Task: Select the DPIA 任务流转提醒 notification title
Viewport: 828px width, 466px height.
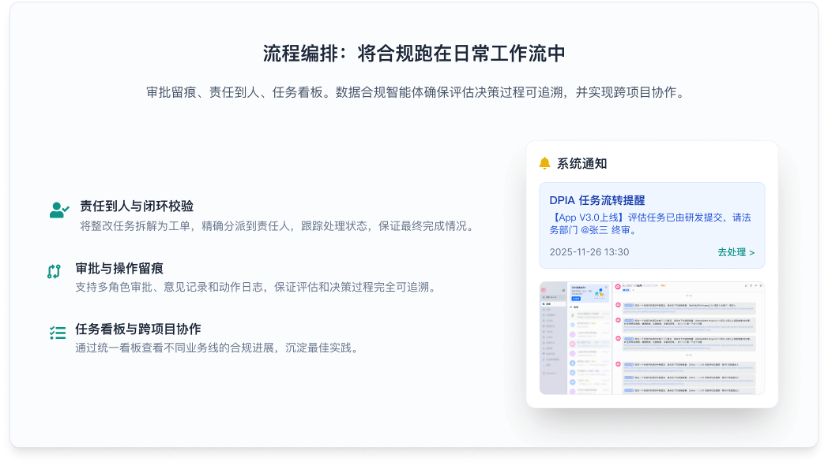Action: [x=597, y=200]
